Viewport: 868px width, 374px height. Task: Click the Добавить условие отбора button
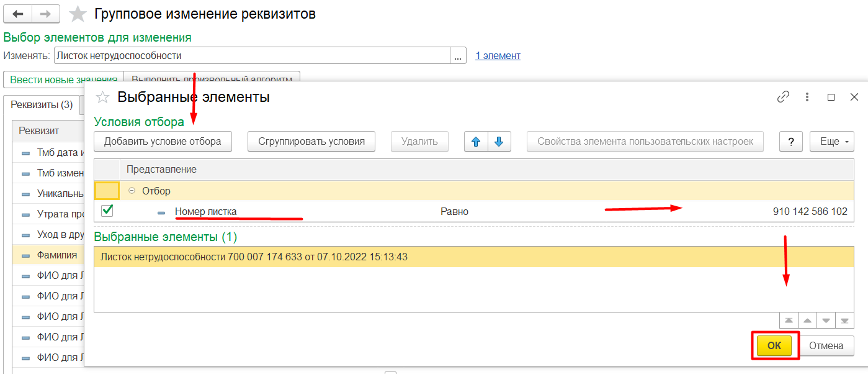click(163, 142)
